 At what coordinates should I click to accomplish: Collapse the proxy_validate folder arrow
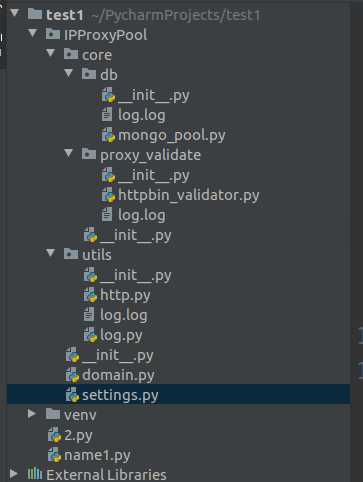69,153
